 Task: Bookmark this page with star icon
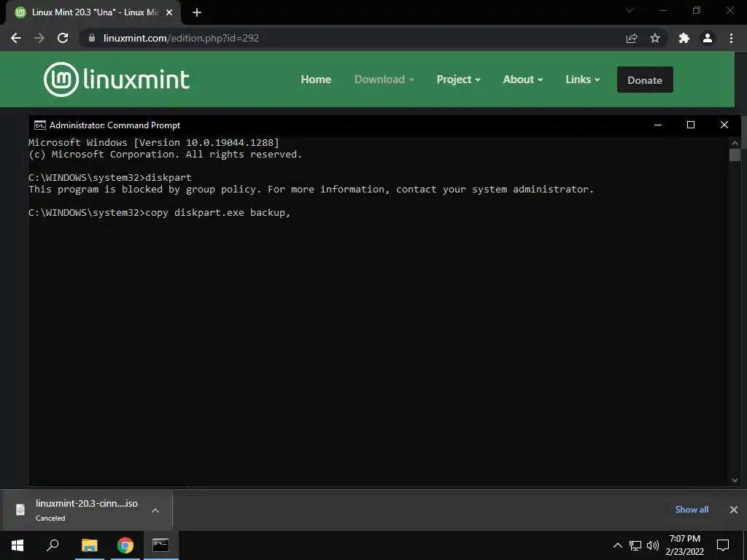[655, 38]
